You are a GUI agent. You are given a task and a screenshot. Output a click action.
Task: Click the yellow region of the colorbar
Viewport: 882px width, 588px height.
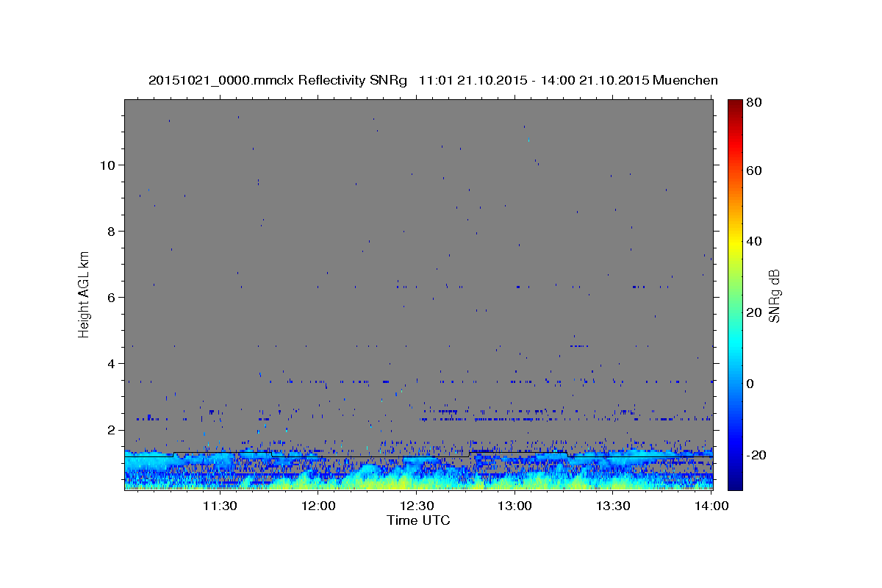pos(735,245)
